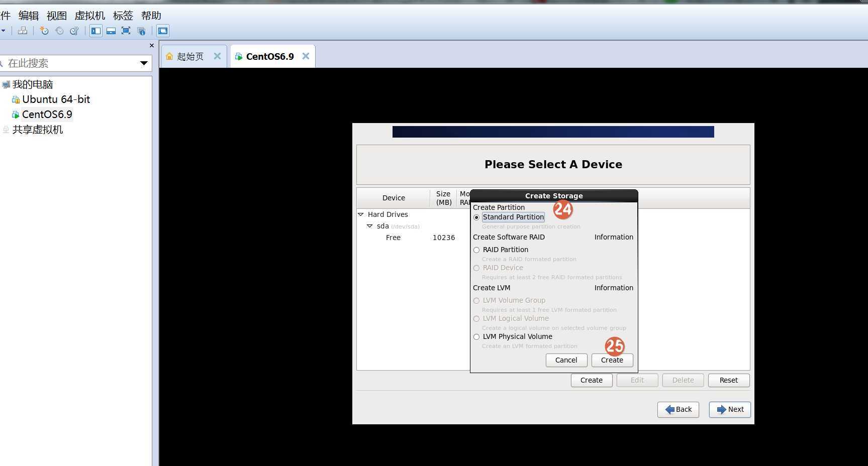868x466 pixels.
Task: Click Information next to Create LVM
Action: [x=614, y=288]
